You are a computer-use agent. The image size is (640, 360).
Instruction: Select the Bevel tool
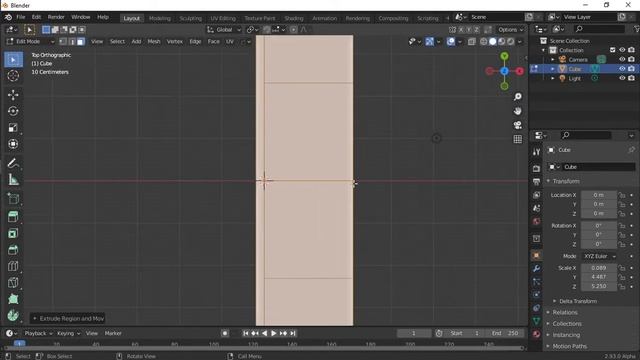coord(13,249)
